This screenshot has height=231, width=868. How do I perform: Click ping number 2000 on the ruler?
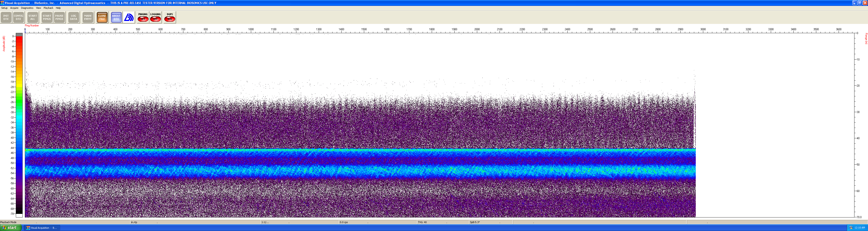(477, 29)
